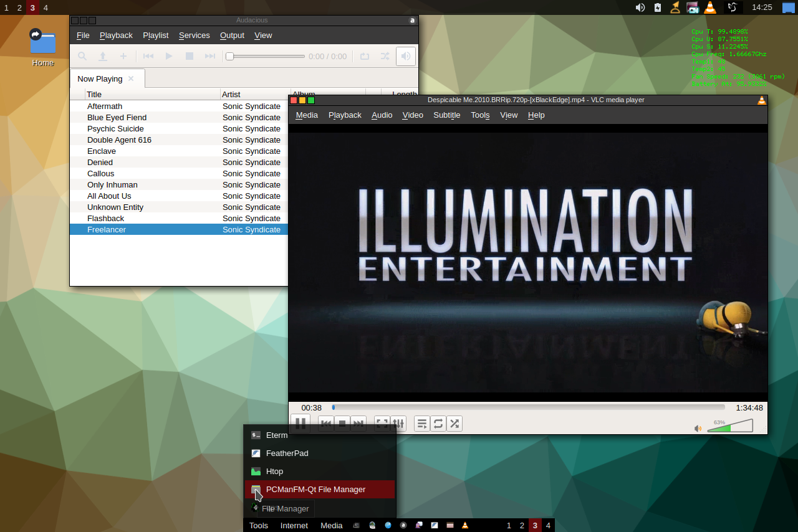
Task: Click the Audacious seek slider handle
Action: pos(229,56)
